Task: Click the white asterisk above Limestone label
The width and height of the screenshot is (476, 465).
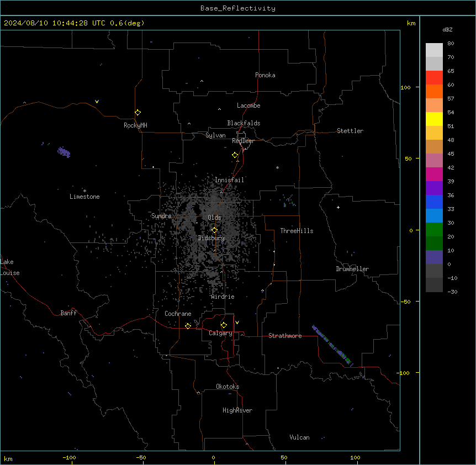Action: point(84,191)
